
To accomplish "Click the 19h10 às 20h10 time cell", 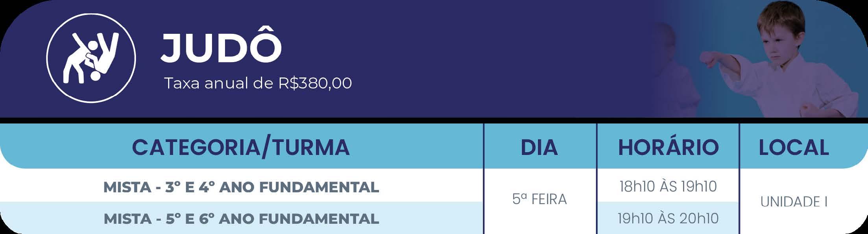I will [x=668, y=218].
